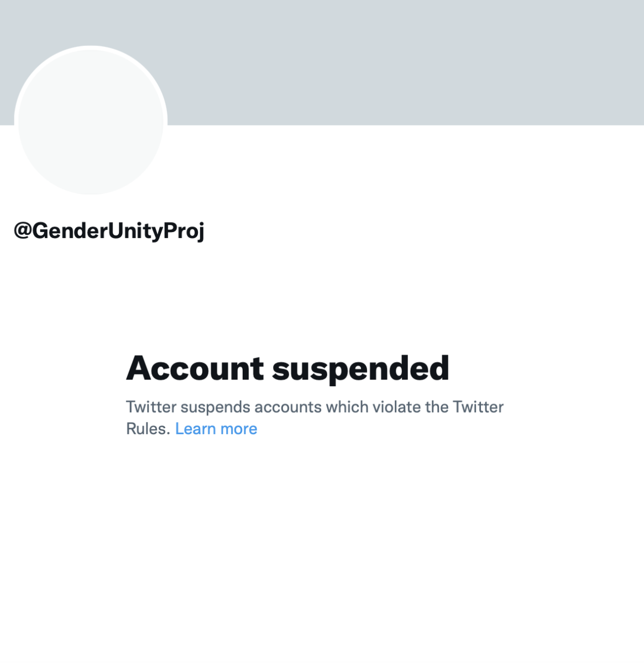Click the word "accounts" in description
644x663 pixels.
[288, 408]
